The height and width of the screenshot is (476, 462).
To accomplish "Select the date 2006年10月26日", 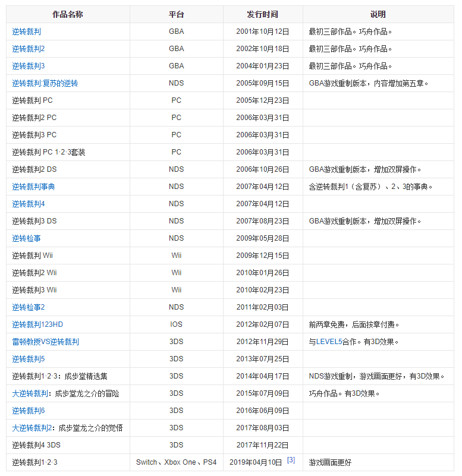I will click(x=263, y=169).
